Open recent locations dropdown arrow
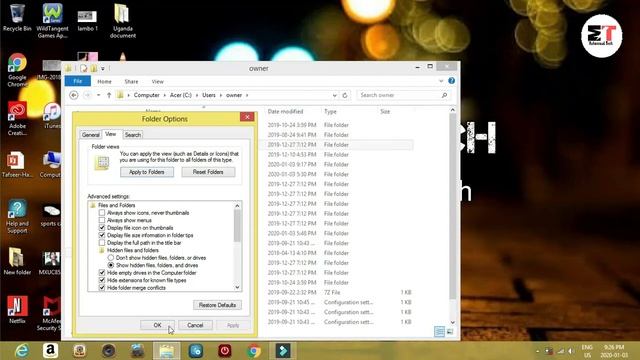This screenshot has width=640, height=360. pos(98,95)
